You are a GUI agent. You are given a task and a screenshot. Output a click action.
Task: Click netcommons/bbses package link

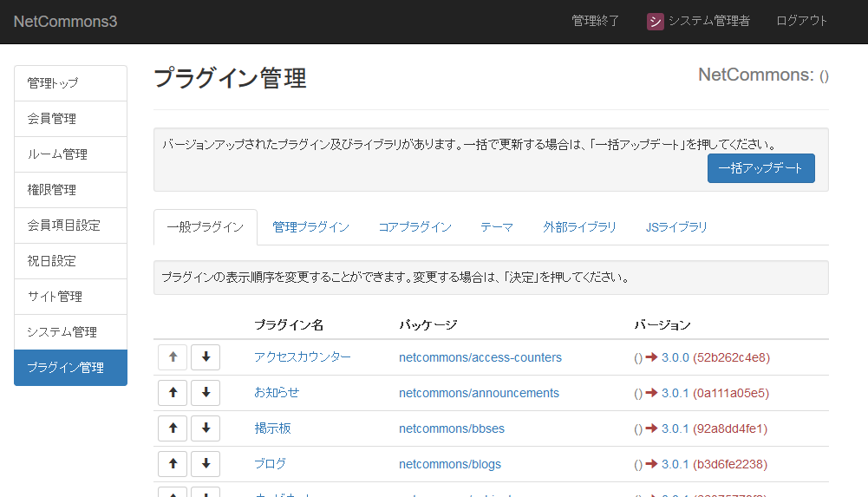click(x=451, y=428)
